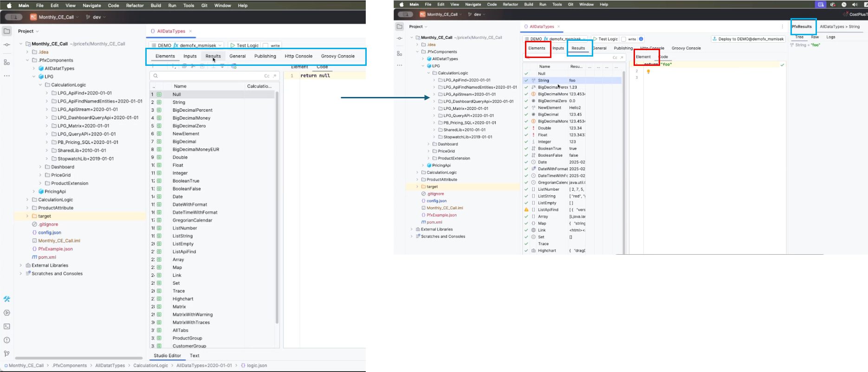Open the Build hammer tool window icon

coord(6,299)
